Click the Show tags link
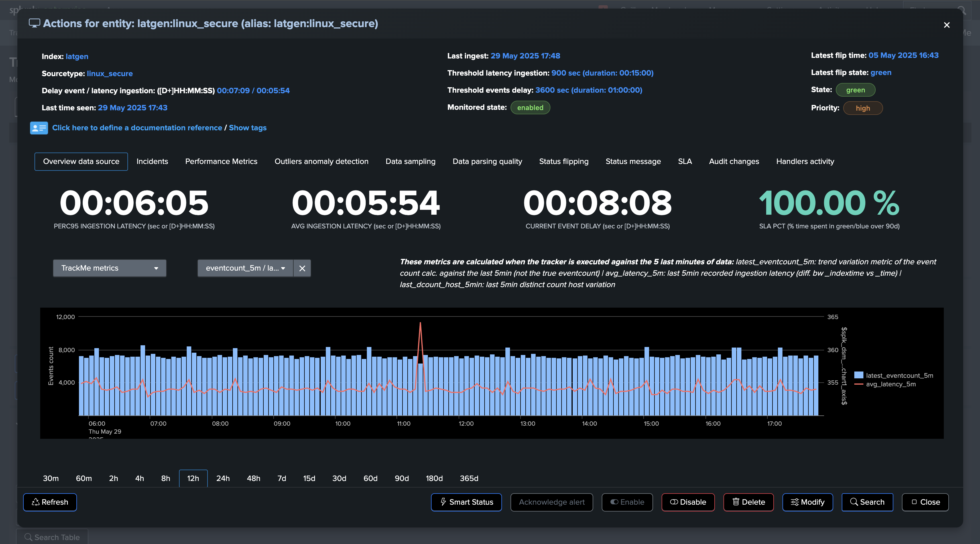 click(x=248, y=128)
